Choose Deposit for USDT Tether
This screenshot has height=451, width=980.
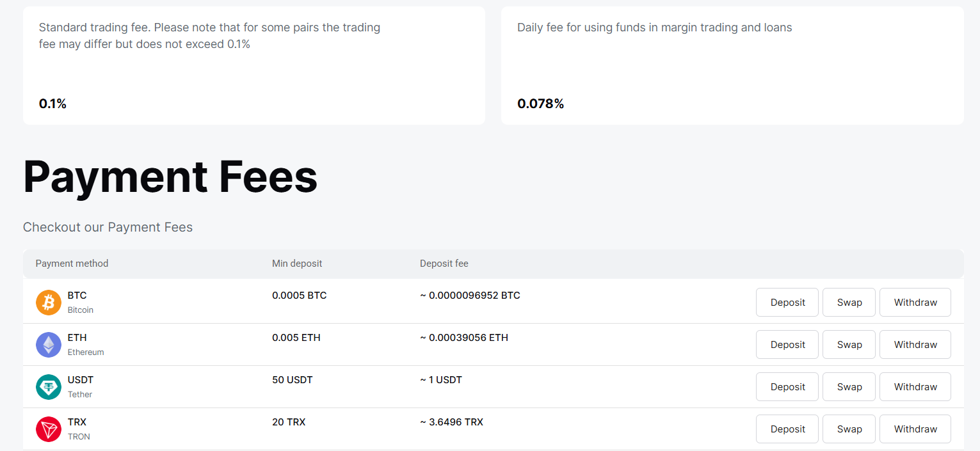pyautogui.click(x=787, y=386)
